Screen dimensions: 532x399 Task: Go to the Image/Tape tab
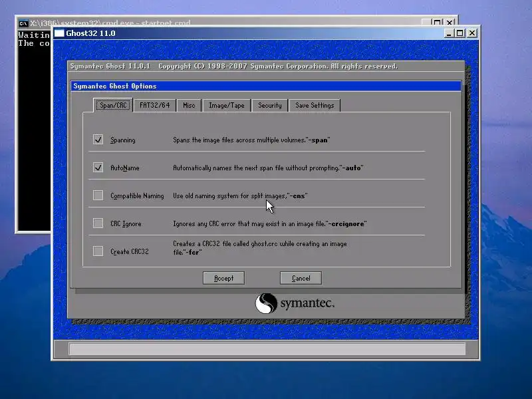[227, 105]
